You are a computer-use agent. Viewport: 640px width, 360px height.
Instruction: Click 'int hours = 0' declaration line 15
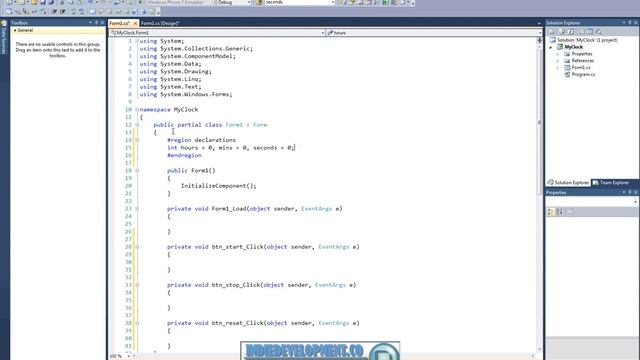(x=190, y=148)
